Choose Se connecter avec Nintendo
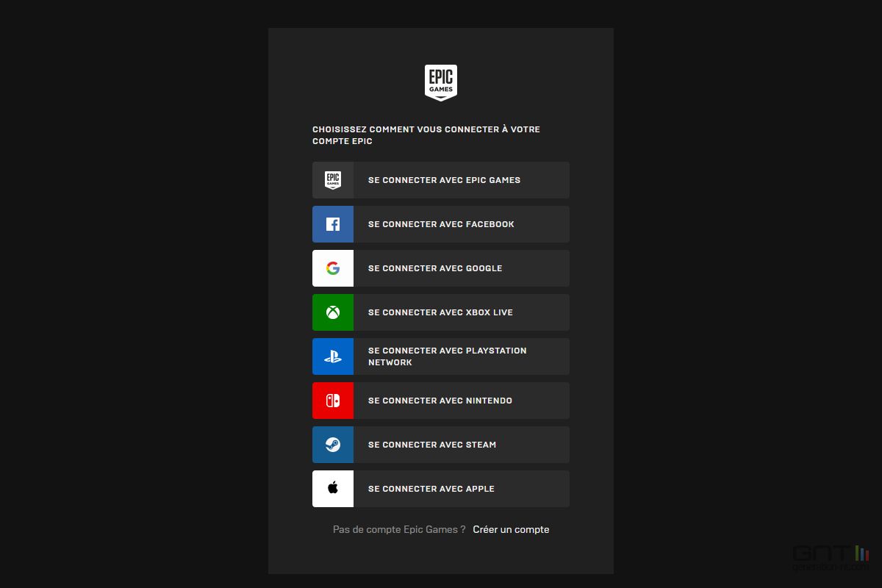Image resolution: width=882 pixels, height=588 pixels. 441,401
